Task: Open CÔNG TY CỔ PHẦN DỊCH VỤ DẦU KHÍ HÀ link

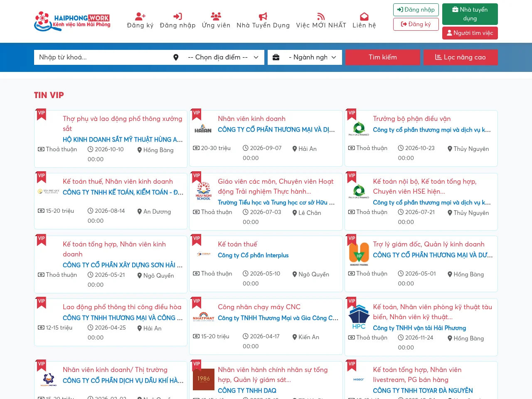Action: pos(123,381)
